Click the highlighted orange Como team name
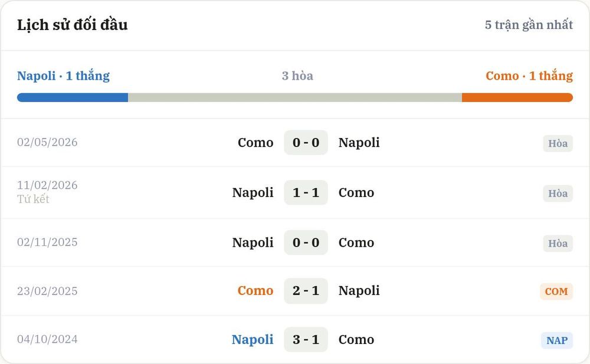This screenshot has width=590, height=364. pyautogui.click(x=255, y=291)
